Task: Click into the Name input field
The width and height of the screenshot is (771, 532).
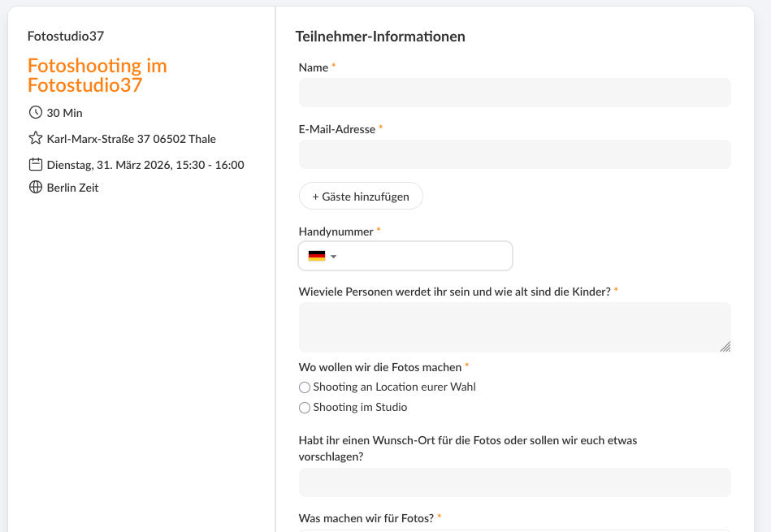Action: (x=514, y=93)
